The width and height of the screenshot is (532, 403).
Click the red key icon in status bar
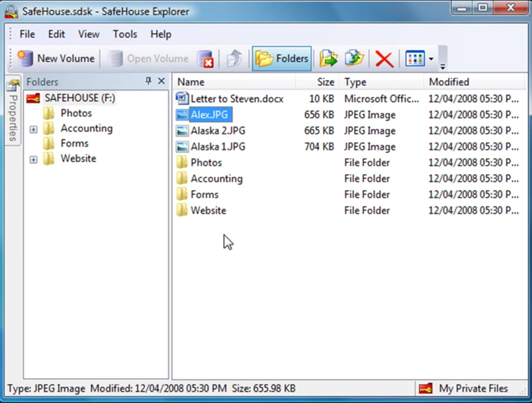point(425,388)
